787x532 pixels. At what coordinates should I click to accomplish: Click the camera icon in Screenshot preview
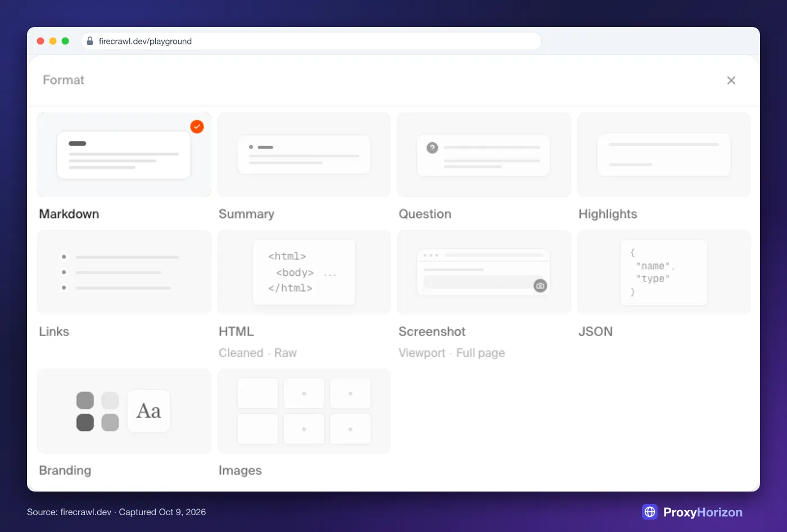[x=540, y=285]
